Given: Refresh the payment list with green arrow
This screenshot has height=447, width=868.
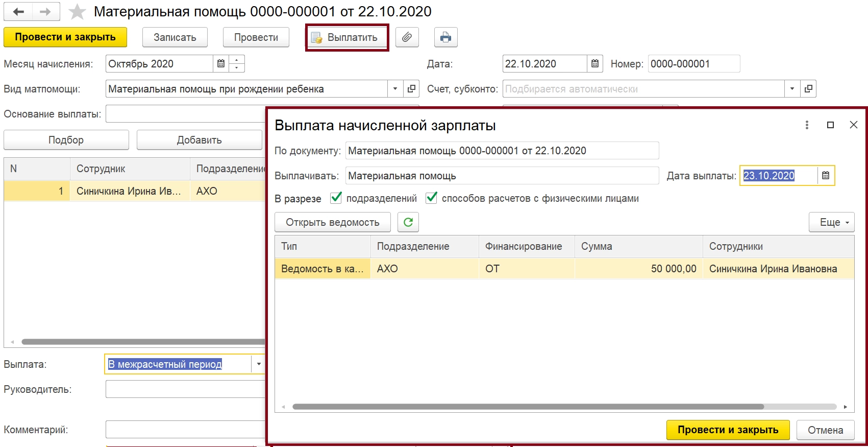Looking at the screenshot, I should point(408,222).
